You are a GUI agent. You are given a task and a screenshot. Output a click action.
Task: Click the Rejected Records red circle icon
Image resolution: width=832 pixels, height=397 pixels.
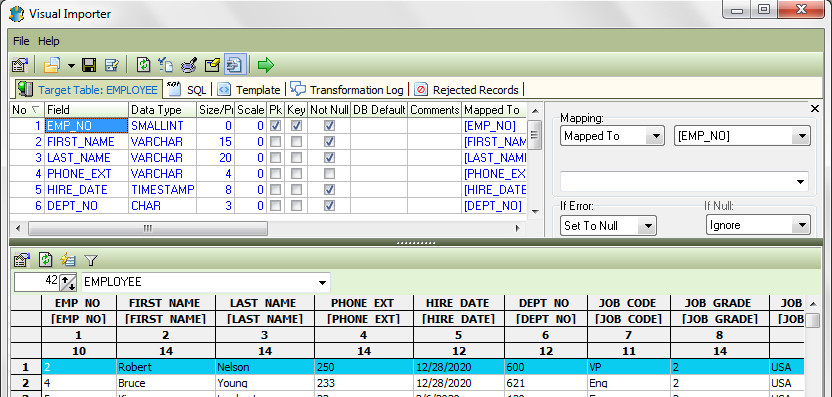point(421,90)
